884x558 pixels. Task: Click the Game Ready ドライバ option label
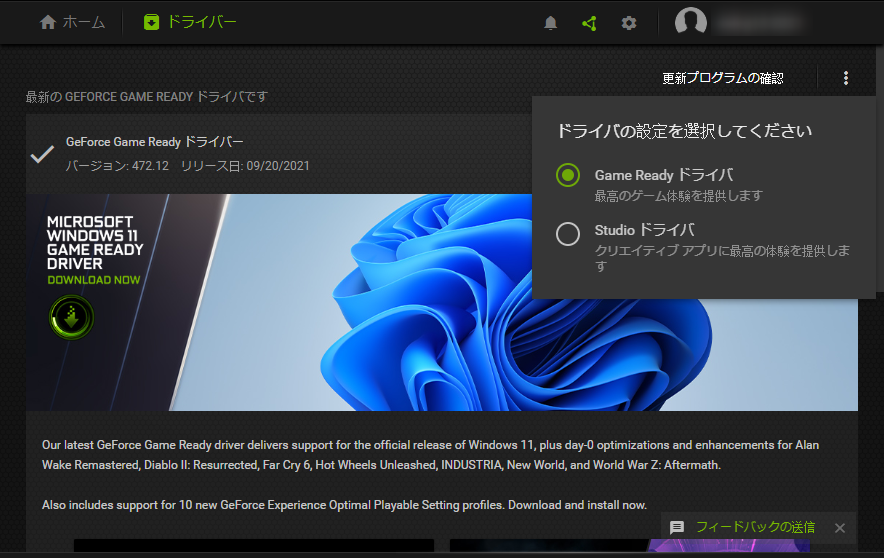pyautogui.click(x=664, y=175)
